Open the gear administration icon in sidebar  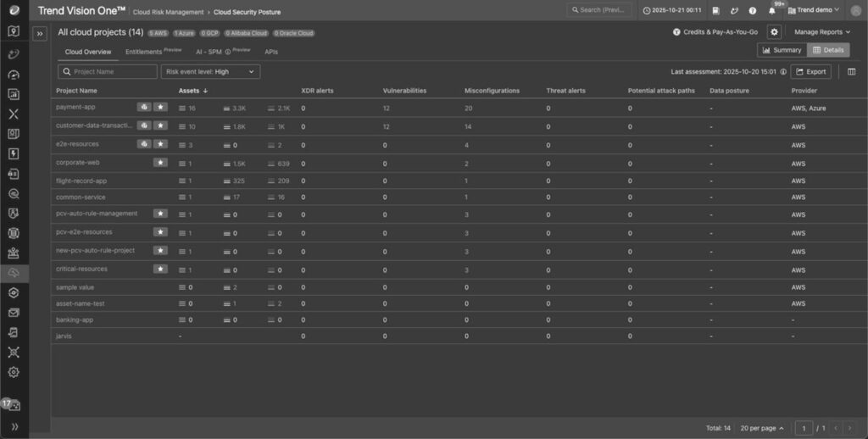pyautogui.click(x=14, y=372)
